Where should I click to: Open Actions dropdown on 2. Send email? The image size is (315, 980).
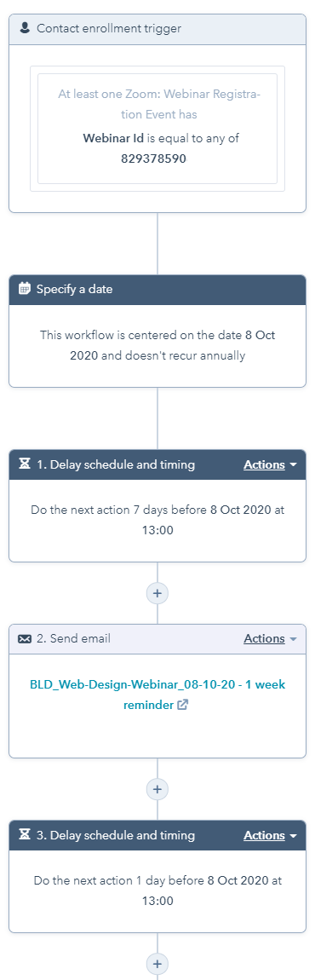270,638
